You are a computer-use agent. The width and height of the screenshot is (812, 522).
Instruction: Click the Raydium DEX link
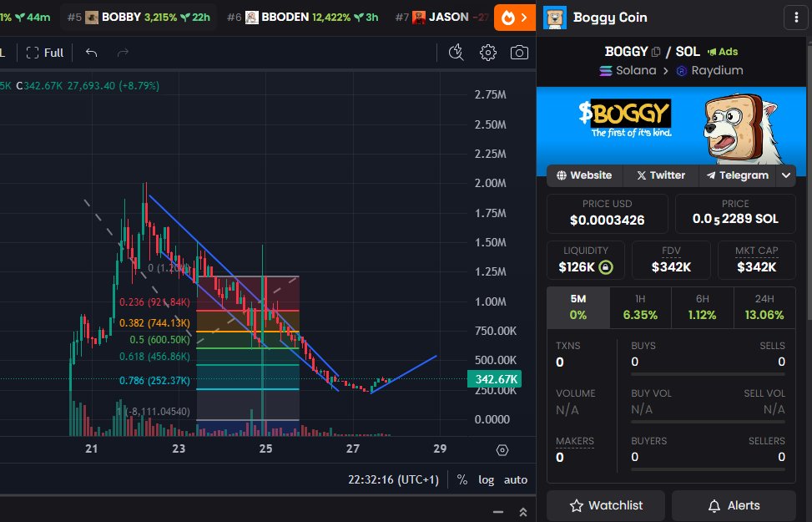(710, 70)
